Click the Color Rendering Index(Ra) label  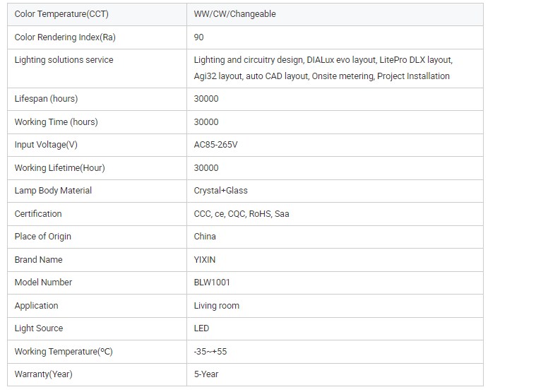coord(64,37)
